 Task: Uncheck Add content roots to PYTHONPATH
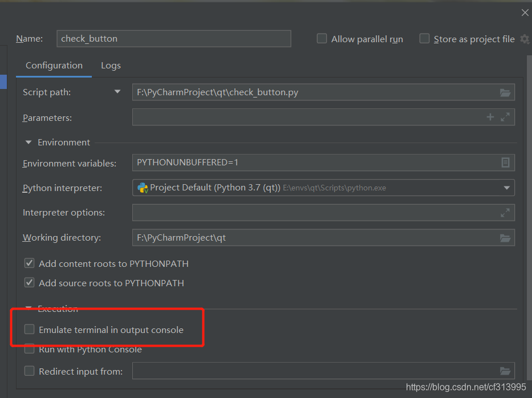point(30,263)
